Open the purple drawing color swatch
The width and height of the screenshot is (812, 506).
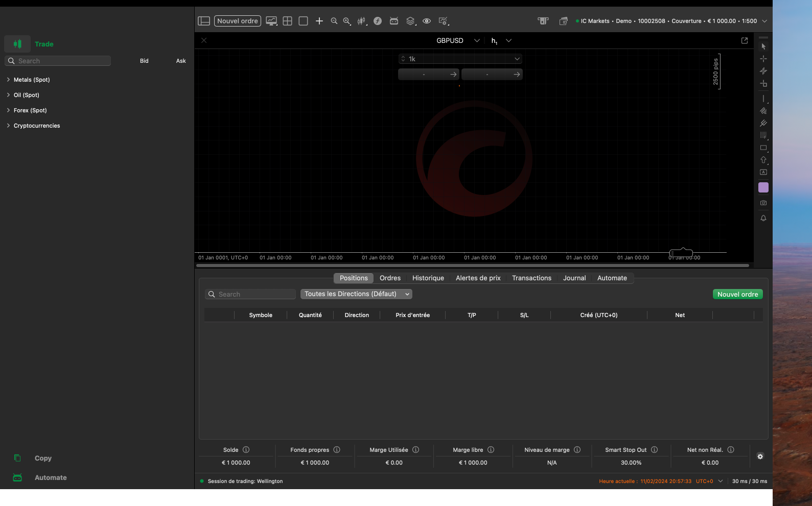click(x=763, y=187)
